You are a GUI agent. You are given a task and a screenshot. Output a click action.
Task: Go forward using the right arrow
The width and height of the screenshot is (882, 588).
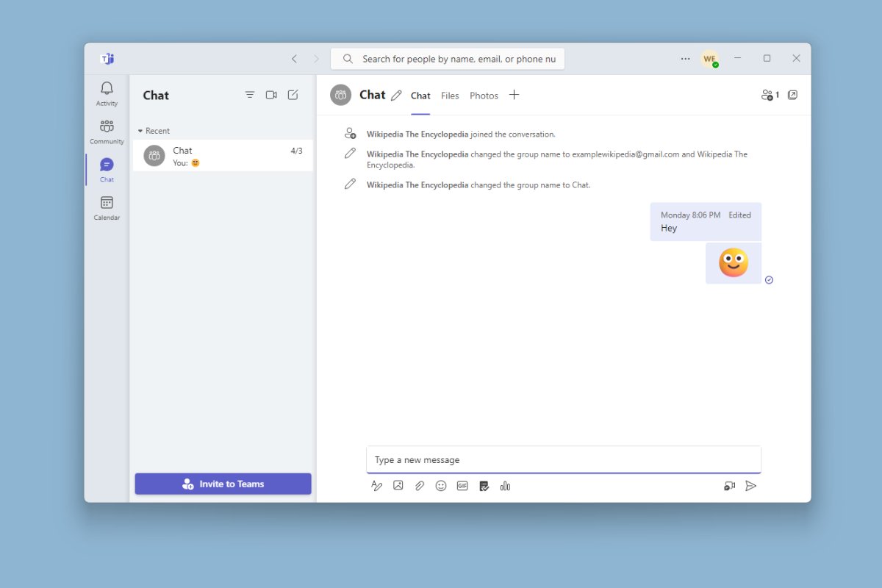click(317, 59)
